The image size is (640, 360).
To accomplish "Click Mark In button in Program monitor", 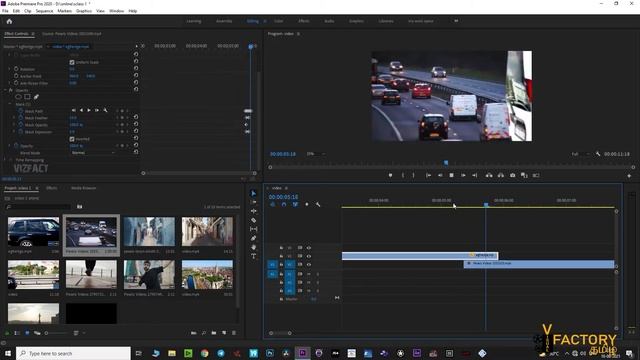I will coord(403,175).
